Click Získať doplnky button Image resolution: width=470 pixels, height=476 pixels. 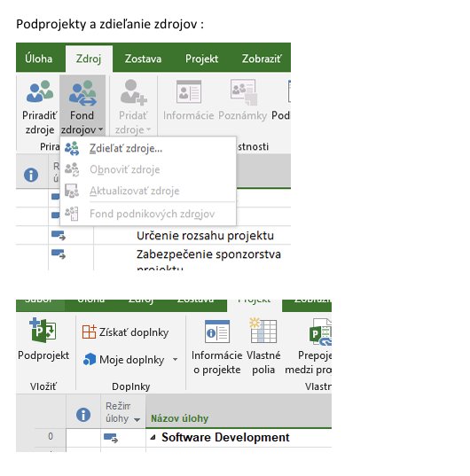click(x=125, y=332)
